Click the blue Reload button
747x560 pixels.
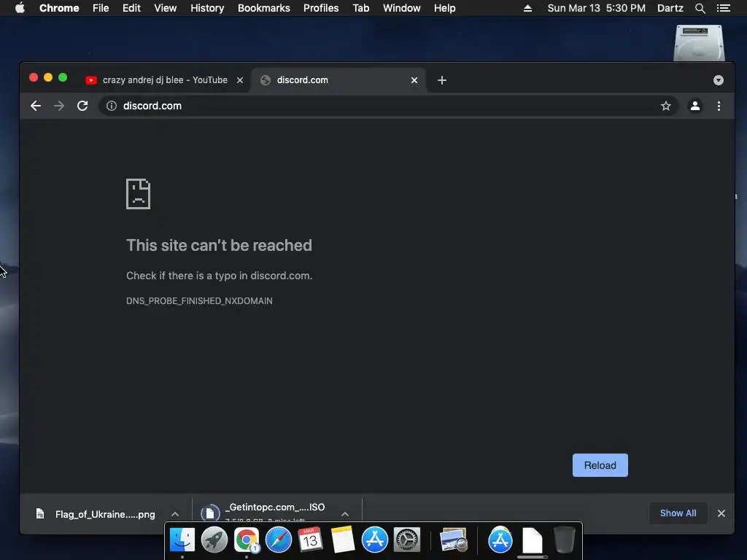click(x=600, y=465)
